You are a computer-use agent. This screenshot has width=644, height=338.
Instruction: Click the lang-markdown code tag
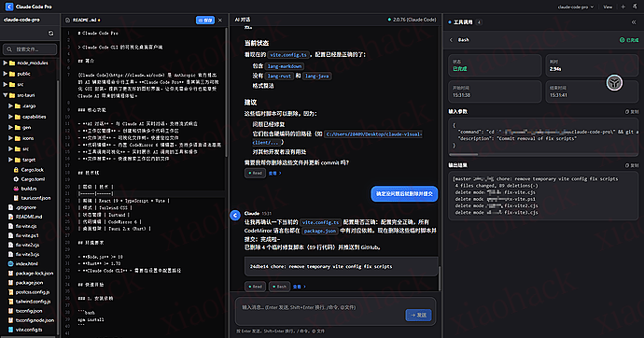(x=285, y=66)
